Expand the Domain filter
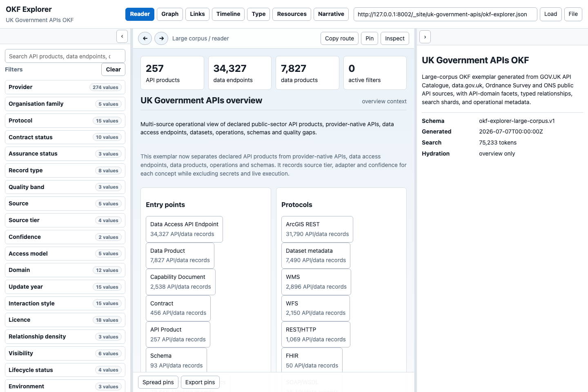588x392 pixels. click(65, 270)
